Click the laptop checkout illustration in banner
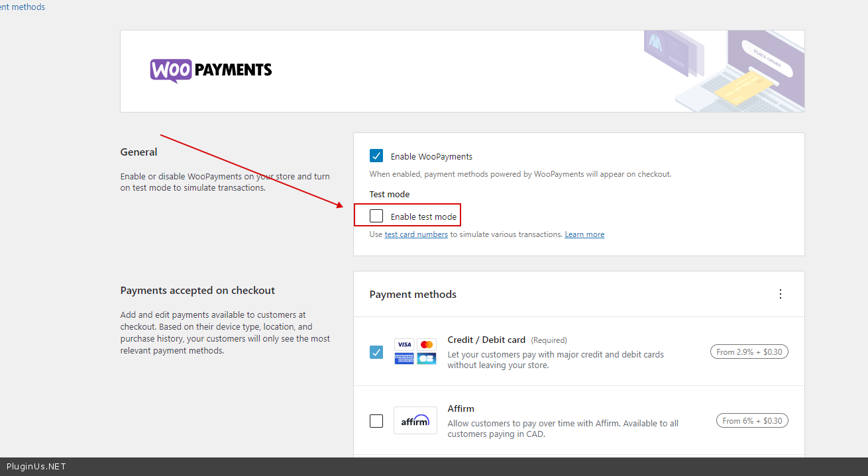This screenshot has width=868, height=476. (724, 71)
